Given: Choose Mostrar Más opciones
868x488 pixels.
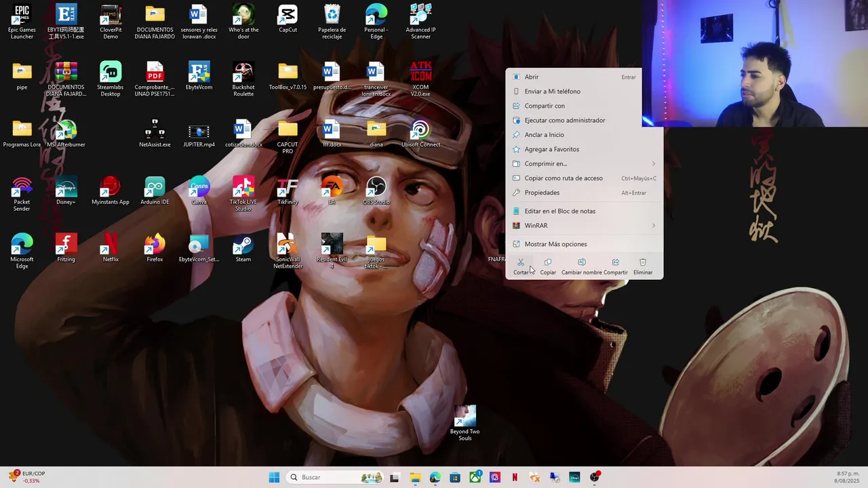Looking at the screenshot, I should (x=583, y=244).
